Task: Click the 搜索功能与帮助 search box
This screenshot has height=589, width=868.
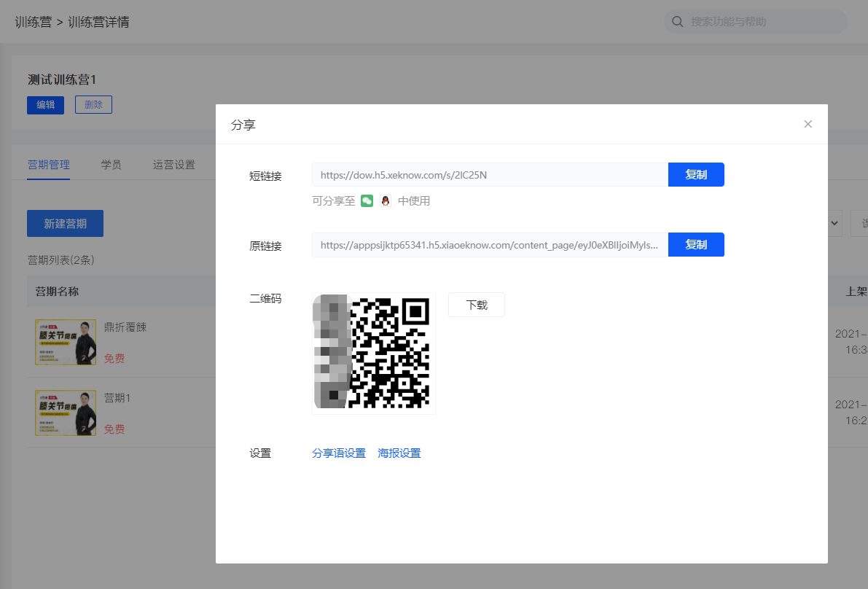Action: coord(756,22)
